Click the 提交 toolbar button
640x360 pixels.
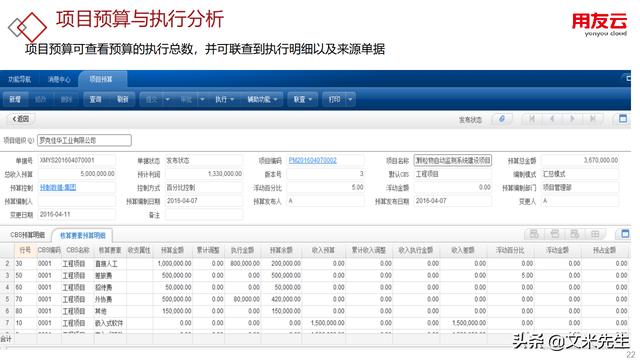pyautogui.click(x=152, y=99)
